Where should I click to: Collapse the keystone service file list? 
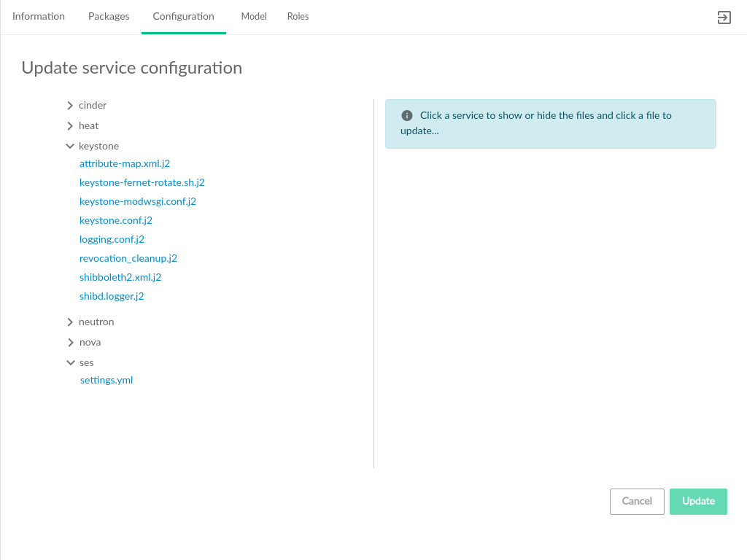pyautogui.click(x=70, y=147)
